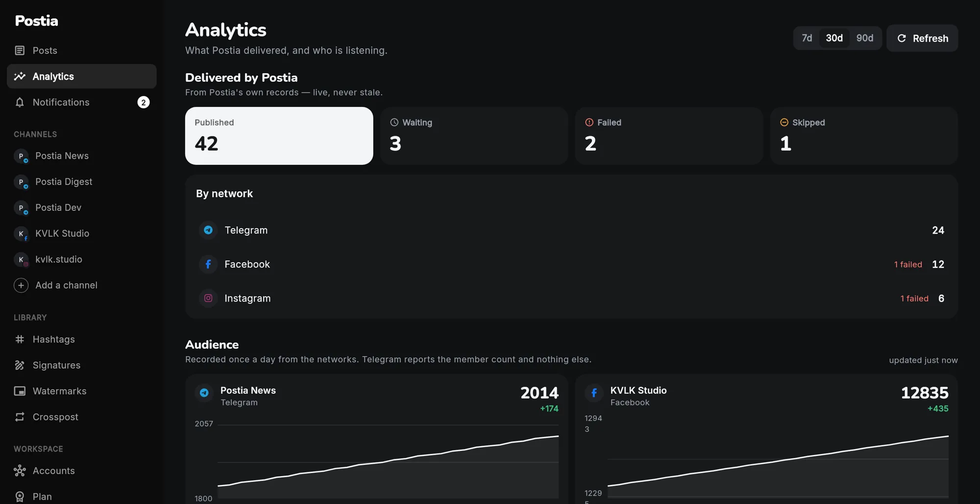Open Watermarks library
This screenshot has width=980, height=504.
82,391
